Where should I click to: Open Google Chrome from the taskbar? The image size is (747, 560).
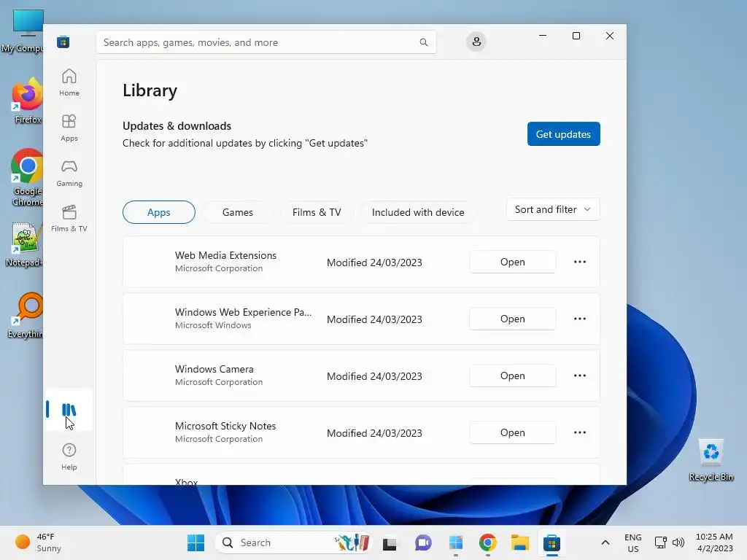pos(487,542)
